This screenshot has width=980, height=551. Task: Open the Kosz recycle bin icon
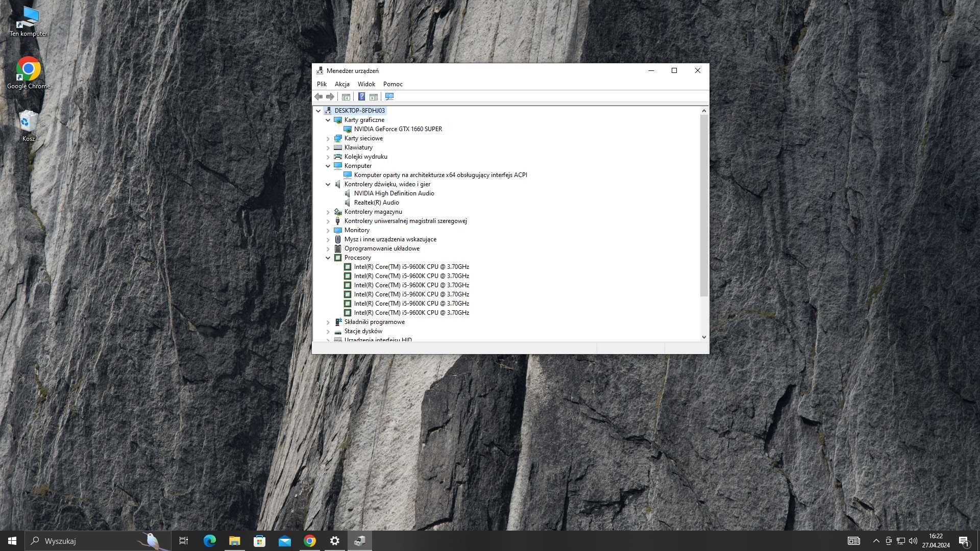point(29,126)
